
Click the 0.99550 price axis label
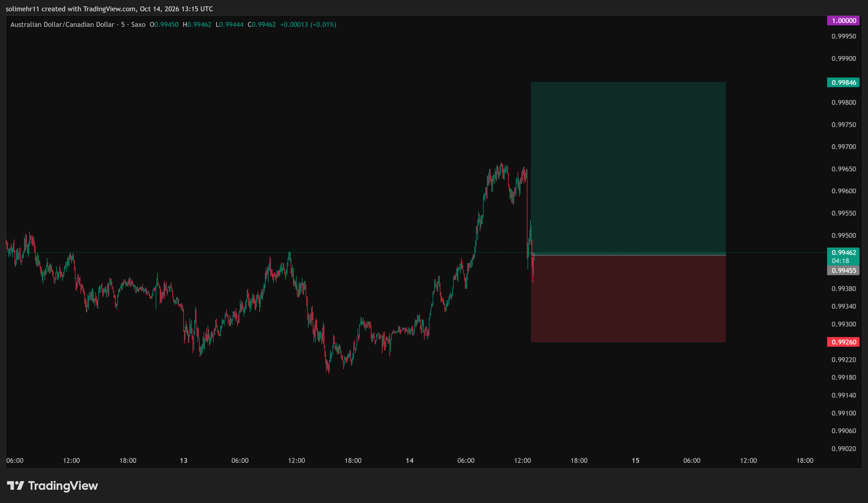coord(843,213)
